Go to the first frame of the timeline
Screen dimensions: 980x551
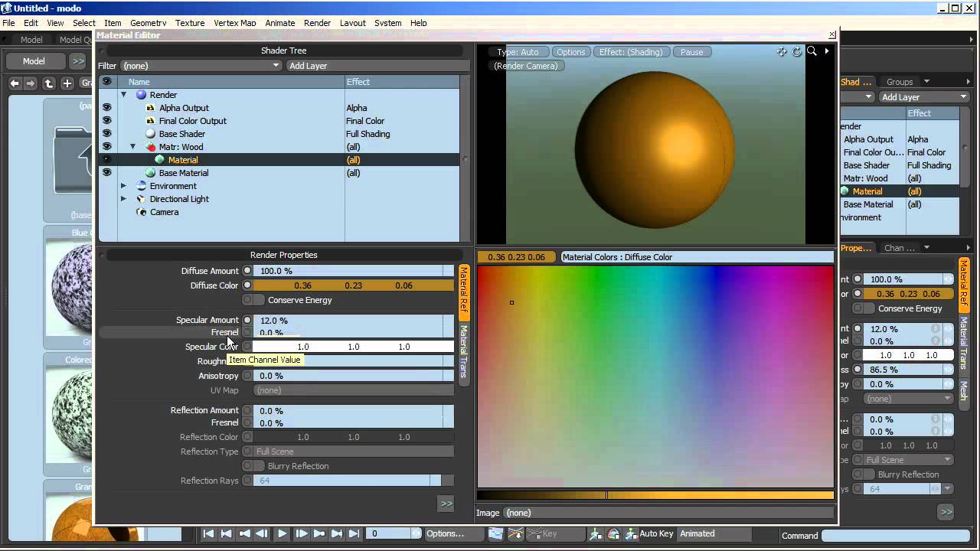click(208, 533)
